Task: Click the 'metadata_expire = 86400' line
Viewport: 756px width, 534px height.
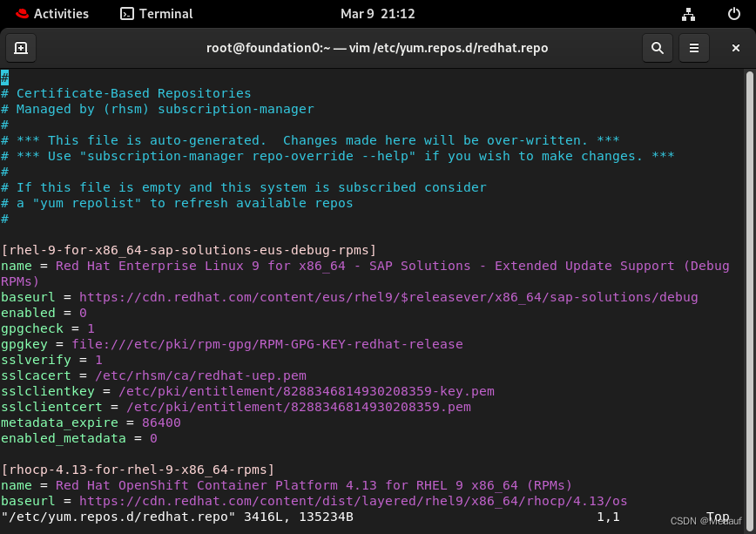Action: point(91,422)
